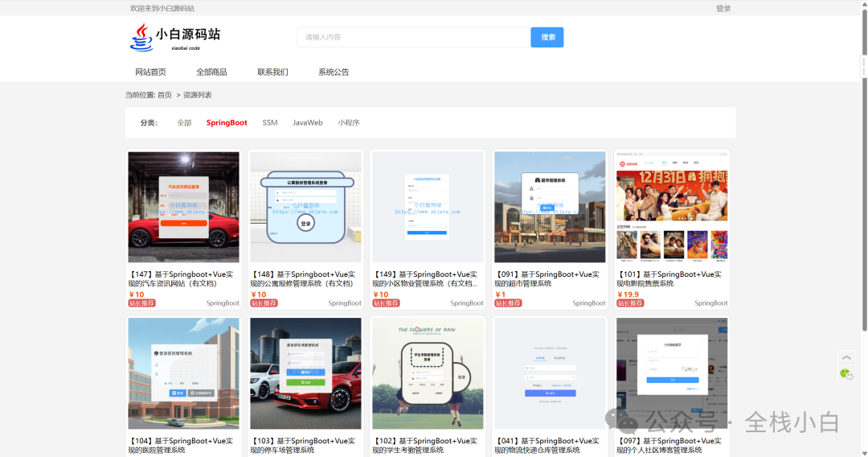Select the SpringBoot category filter

[227, 122]
